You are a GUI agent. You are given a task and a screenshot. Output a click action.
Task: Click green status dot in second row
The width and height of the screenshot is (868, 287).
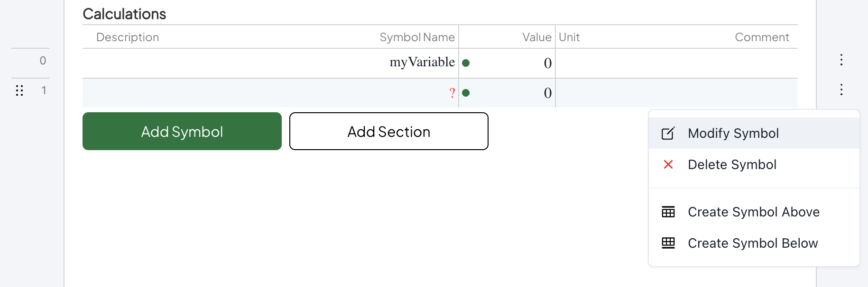click(466, 93)
